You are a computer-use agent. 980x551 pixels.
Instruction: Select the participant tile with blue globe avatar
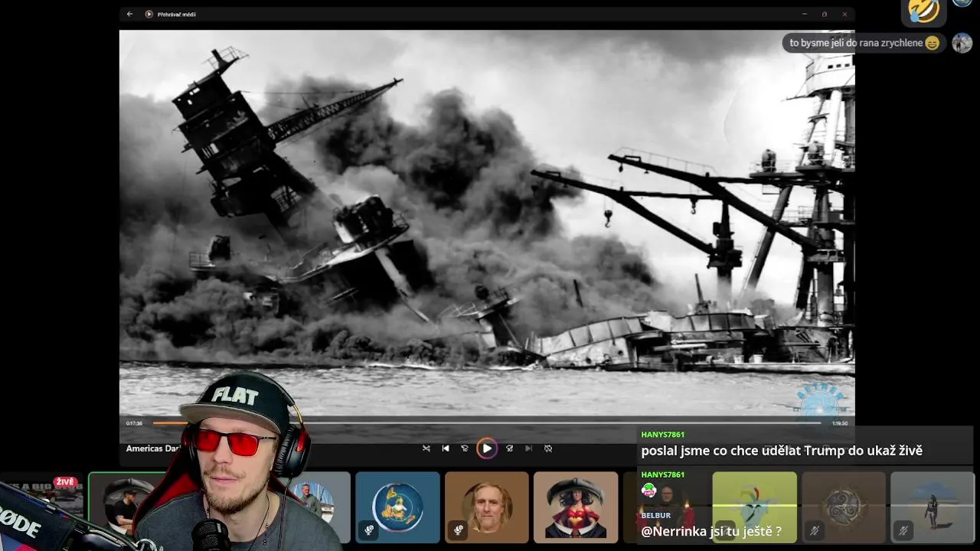(397, 507)
